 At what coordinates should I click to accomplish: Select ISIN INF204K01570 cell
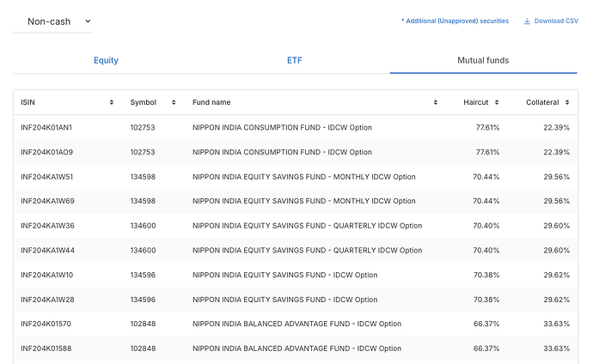pos(46,324)
